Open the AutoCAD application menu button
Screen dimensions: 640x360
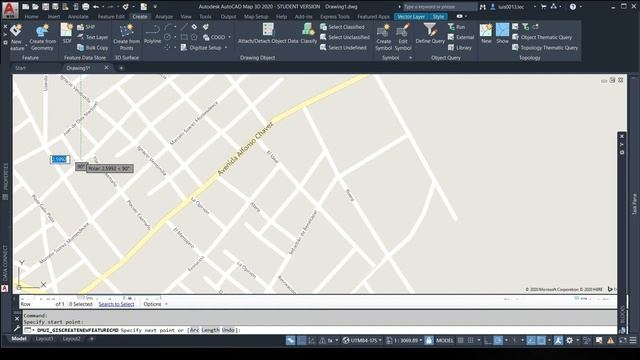click(x=10, y=10)
